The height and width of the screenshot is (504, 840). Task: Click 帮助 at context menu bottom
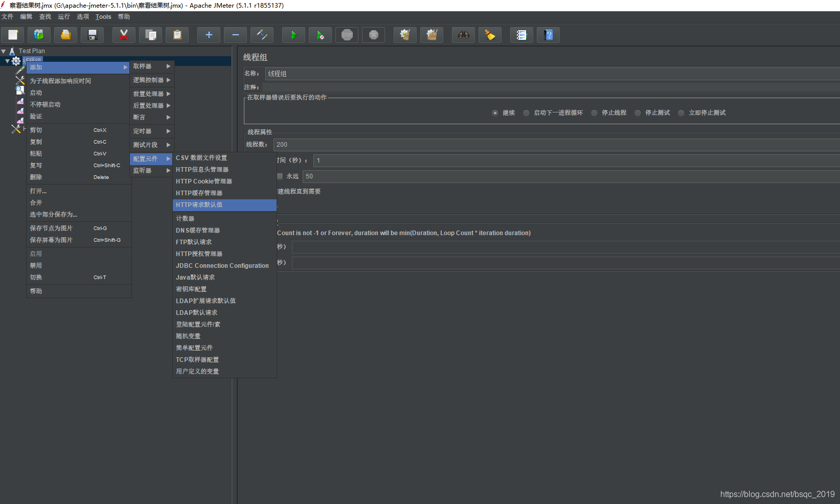tap(79, 291)
